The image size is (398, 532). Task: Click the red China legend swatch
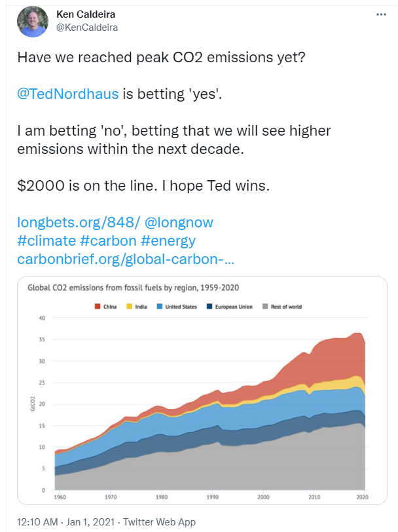click(98, 307)
